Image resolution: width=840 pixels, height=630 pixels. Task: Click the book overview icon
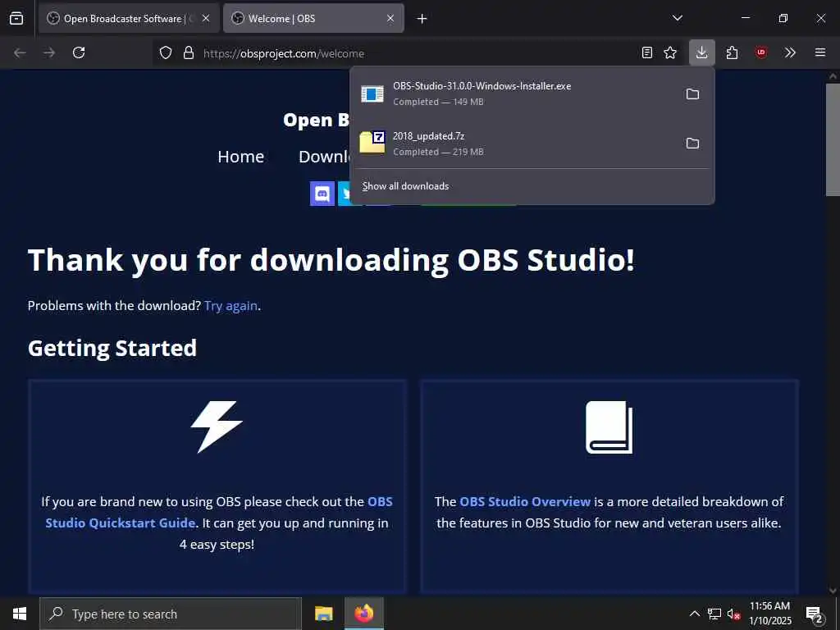609,427
